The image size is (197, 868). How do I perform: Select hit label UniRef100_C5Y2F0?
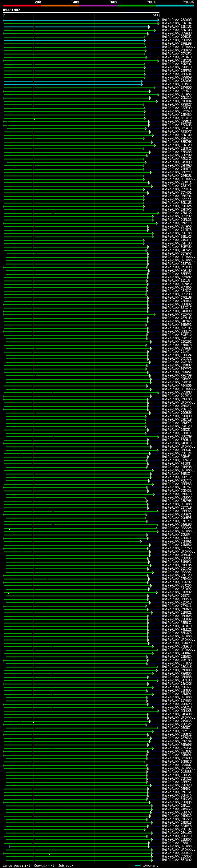(x=177, y=54)
